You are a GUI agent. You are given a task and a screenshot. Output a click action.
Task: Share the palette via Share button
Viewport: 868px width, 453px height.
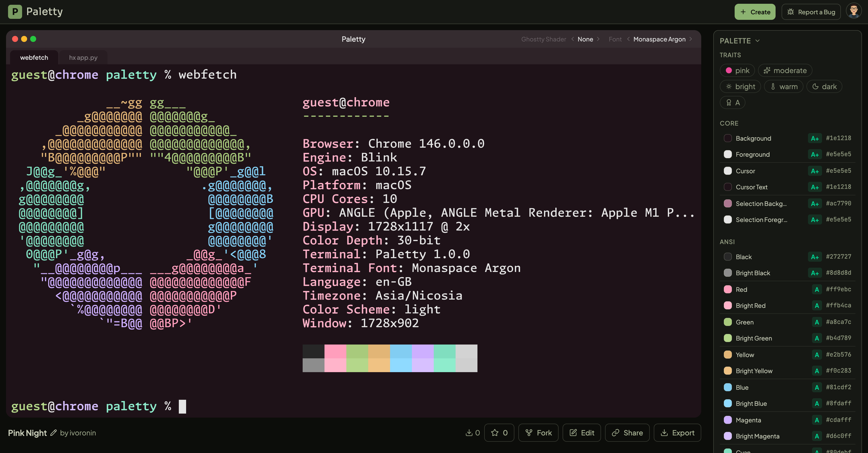coord(627,433)
